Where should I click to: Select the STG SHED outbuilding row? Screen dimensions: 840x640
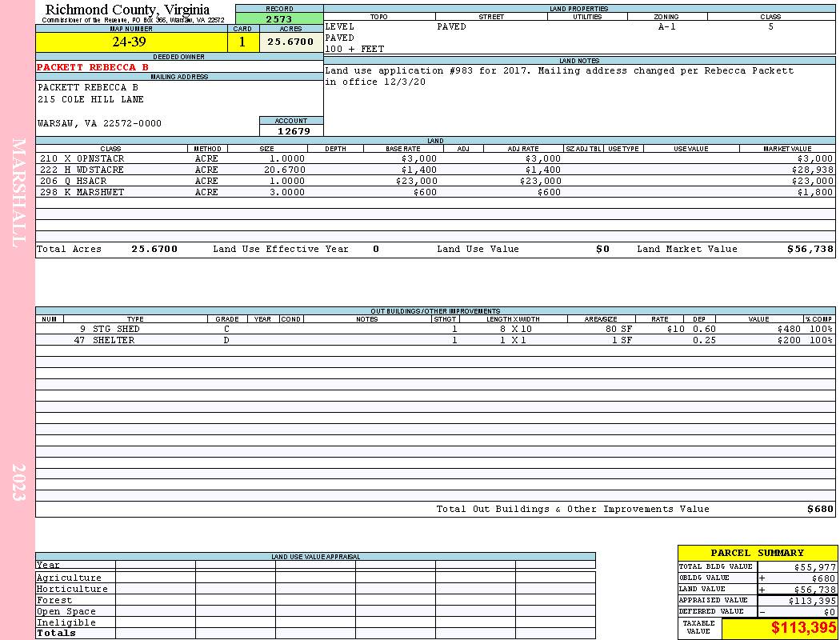click(x=435, y=330)
